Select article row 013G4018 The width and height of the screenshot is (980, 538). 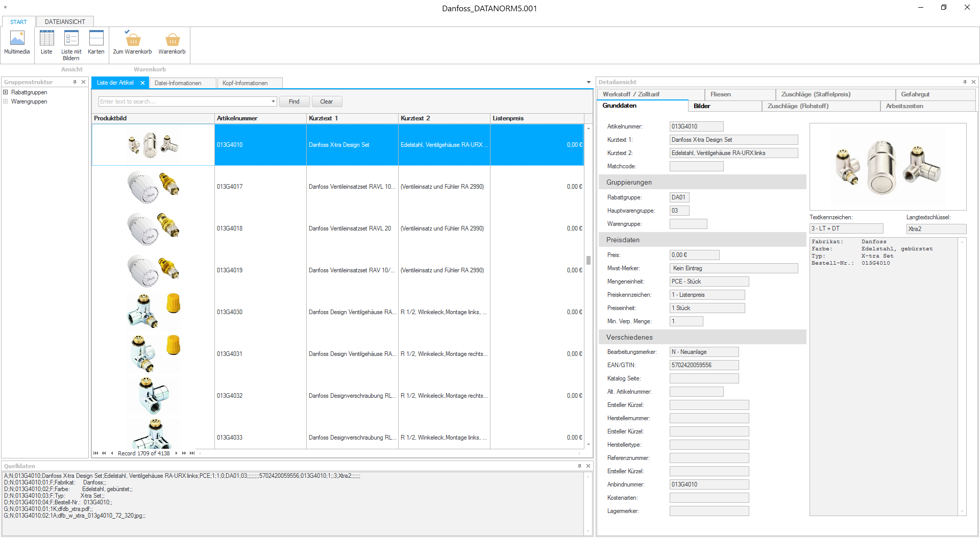pyautogui.click(x=337, y=228)
